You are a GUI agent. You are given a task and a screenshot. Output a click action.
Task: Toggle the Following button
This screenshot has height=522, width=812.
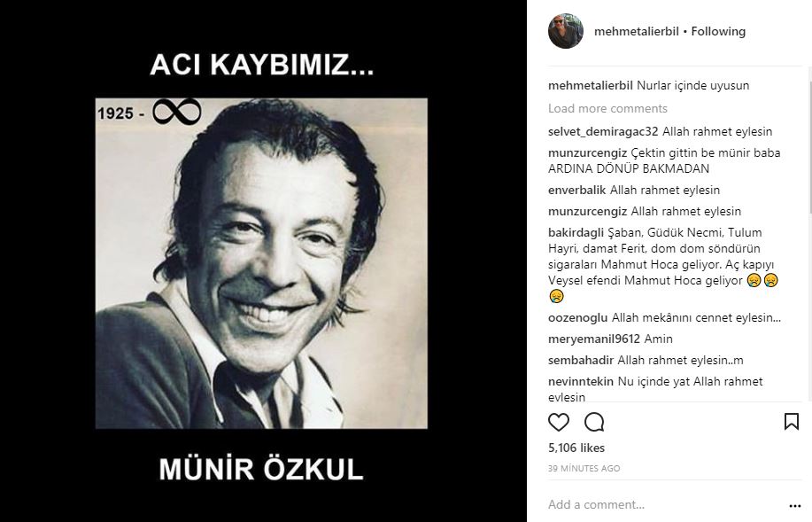pyautogui.click(x=718, y=32)
